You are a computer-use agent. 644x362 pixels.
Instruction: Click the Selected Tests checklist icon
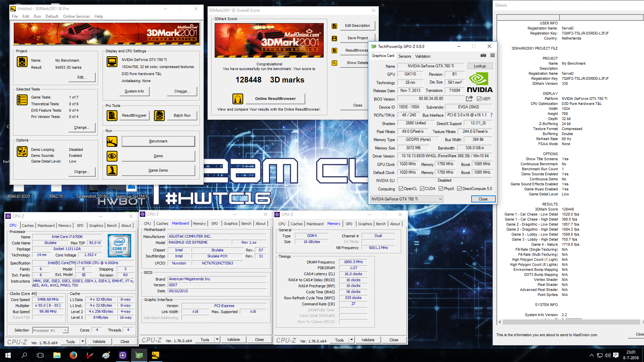pyautogui.click(x=22, y=100)
